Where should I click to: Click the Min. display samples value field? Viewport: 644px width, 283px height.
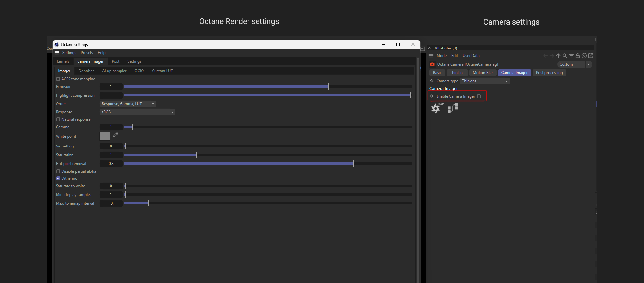coord(111,195)
